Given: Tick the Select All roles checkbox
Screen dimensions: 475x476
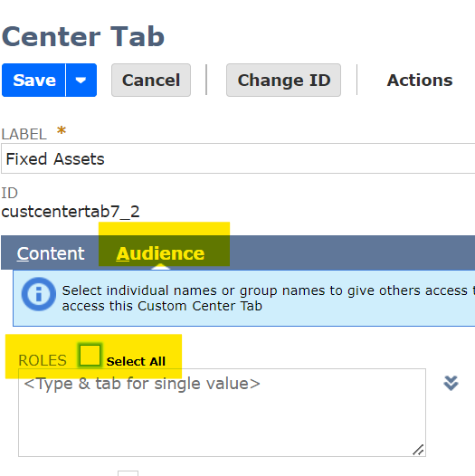Looking at the screenshot, I should 90,355.
